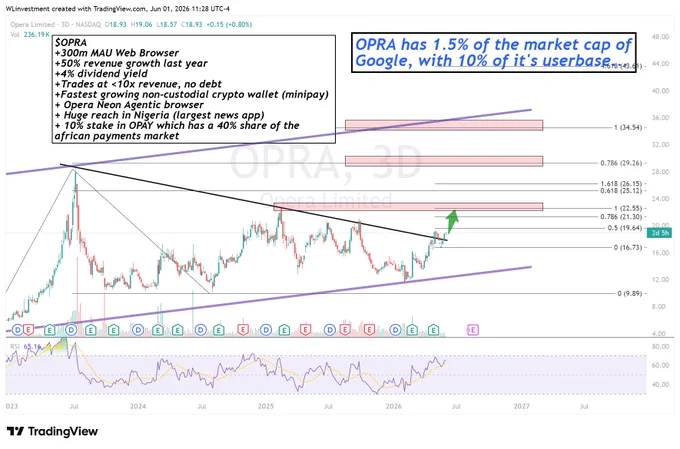Click the 60.00 RSI scale label
This screenshot has width=680, height=449.
[x=660, y=365]
